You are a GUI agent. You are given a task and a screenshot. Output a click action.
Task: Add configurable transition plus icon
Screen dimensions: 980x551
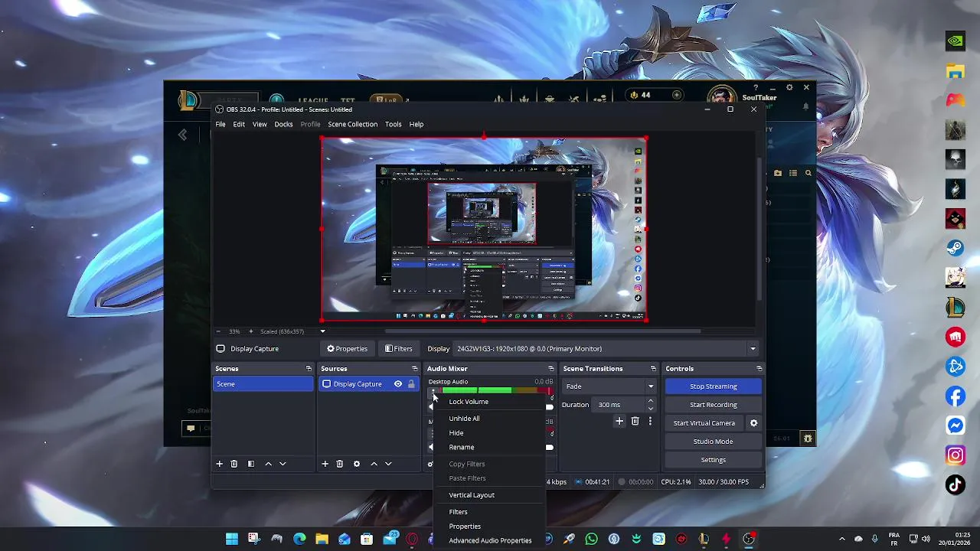point(619,421)
